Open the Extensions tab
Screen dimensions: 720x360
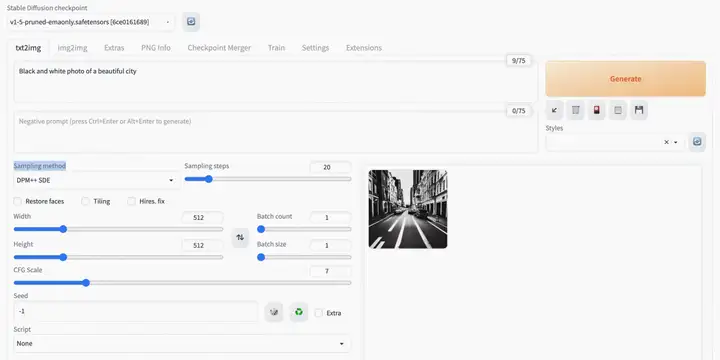pyautogui.click(x=364, y=48)
